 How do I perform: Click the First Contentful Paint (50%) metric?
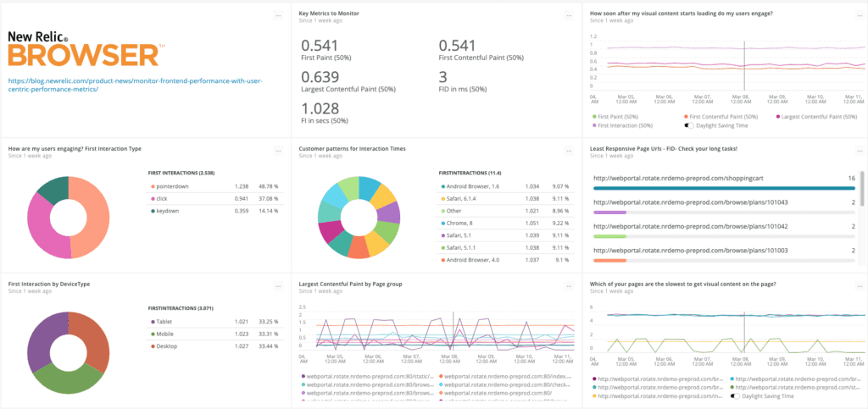(481, 49)
